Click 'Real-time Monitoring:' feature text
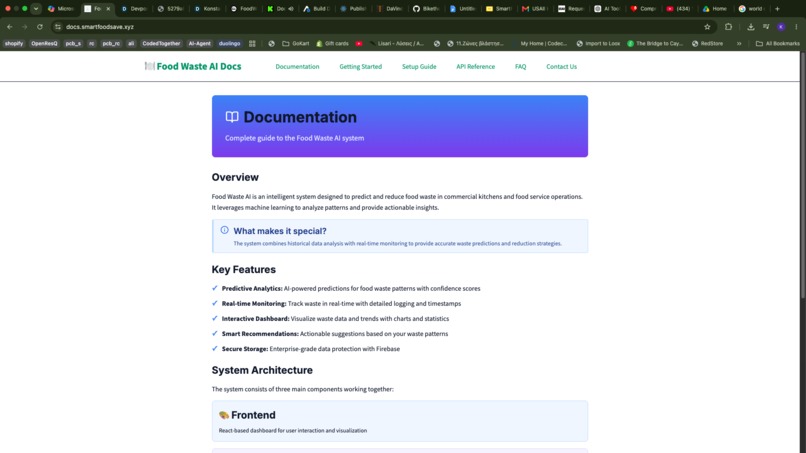The image size is (806, 453). [254, 304]
